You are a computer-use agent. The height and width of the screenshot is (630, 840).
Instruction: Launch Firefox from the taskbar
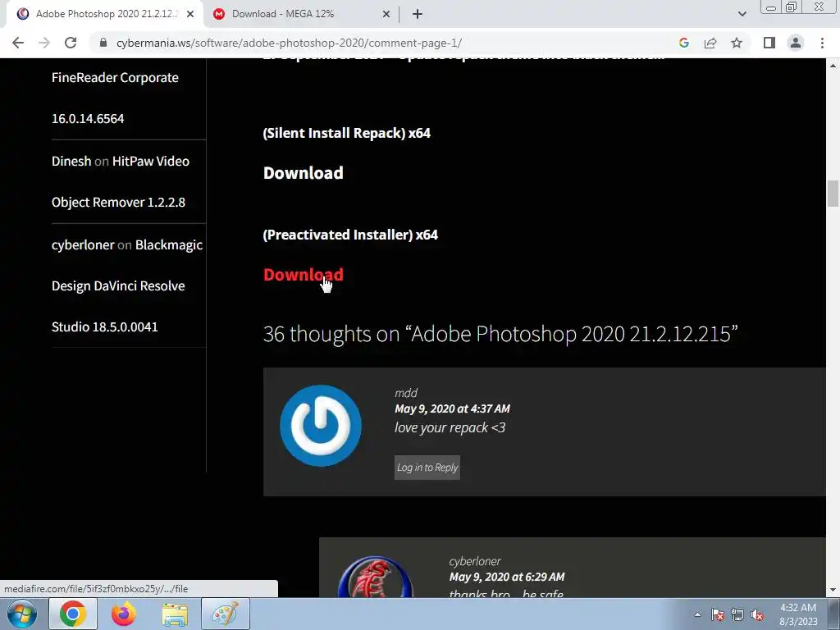click(123, 614)
